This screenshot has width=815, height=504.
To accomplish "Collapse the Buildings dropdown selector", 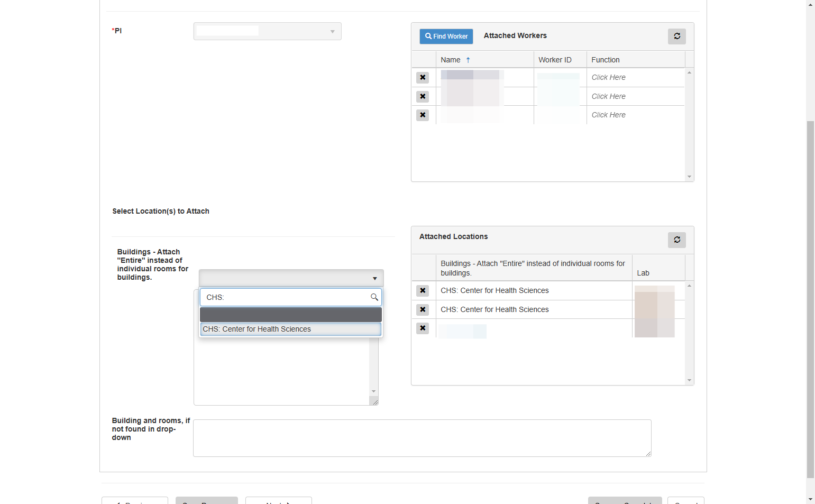I will click(x=291, y=278).
